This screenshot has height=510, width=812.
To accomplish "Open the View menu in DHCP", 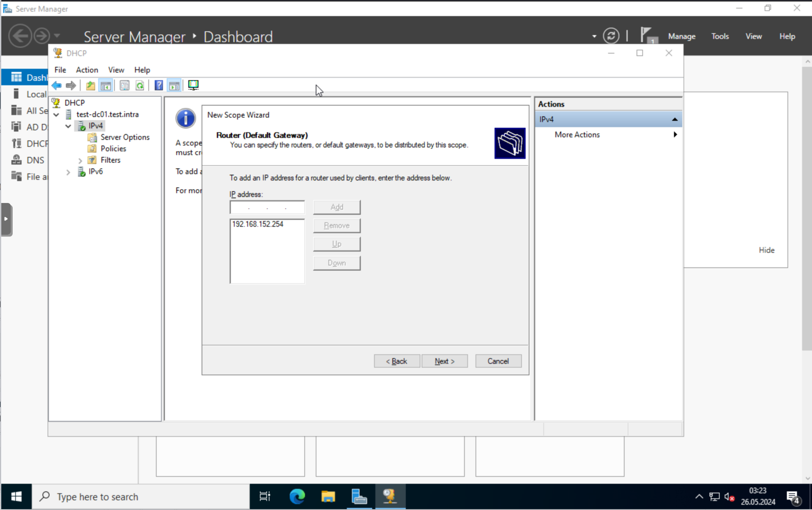I will click(116, 70).
